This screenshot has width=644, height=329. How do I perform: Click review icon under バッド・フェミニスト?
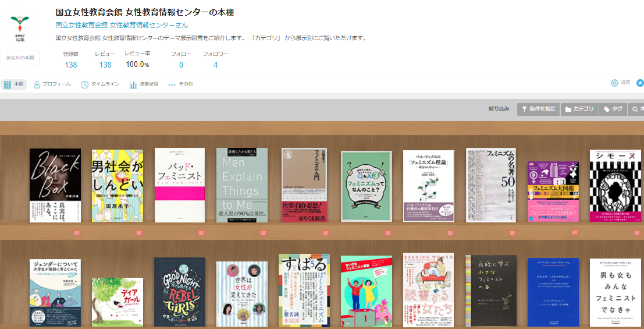tap(201, 233)
